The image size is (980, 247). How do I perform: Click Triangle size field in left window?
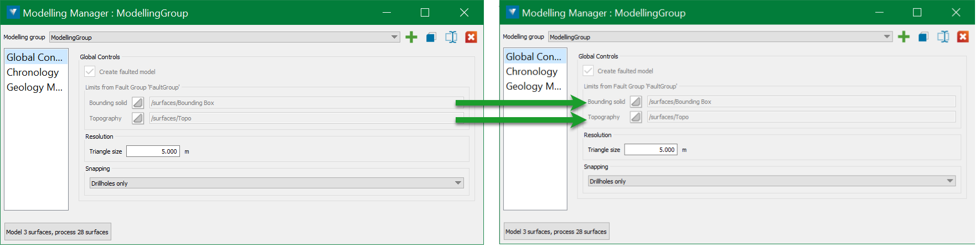153,151
